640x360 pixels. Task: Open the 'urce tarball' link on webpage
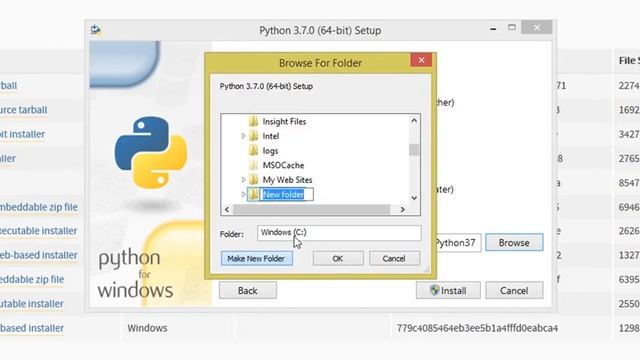coord(24,110)
